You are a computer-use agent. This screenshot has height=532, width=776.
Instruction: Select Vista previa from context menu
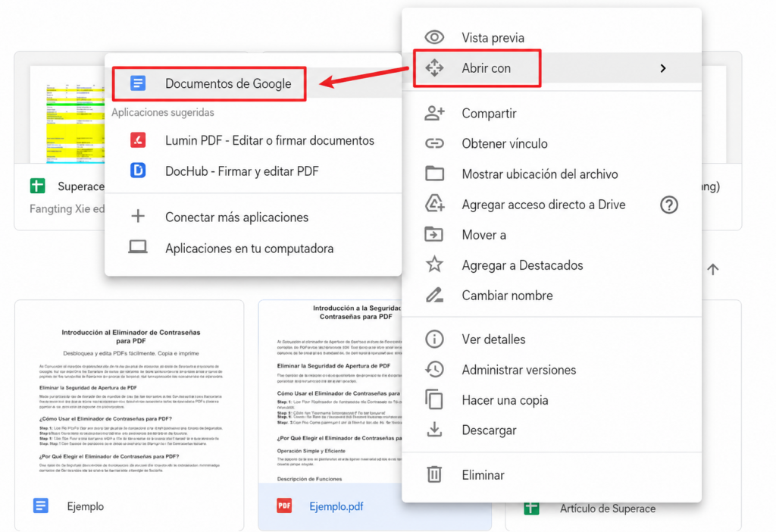coord(552,38)
